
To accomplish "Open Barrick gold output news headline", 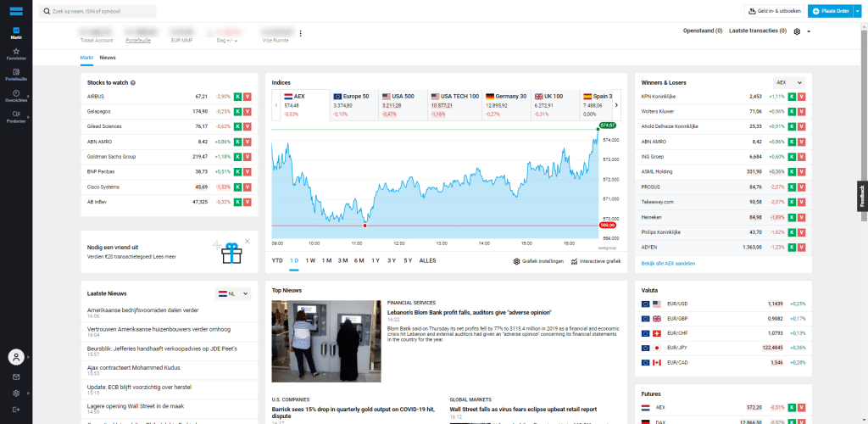I will [x=353, y=412].
